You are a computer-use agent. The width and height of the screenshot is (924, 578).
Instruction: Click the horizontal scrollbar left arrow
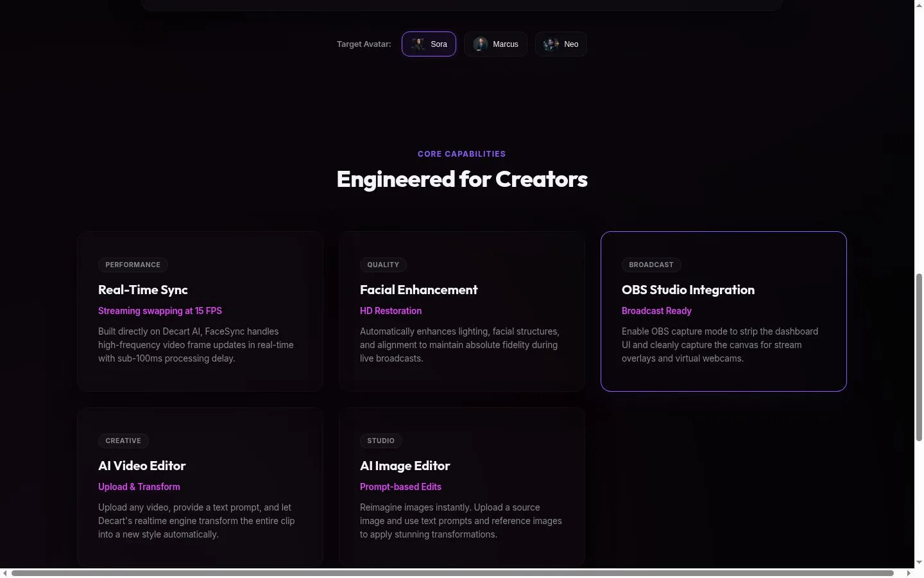tap(5, 573)
